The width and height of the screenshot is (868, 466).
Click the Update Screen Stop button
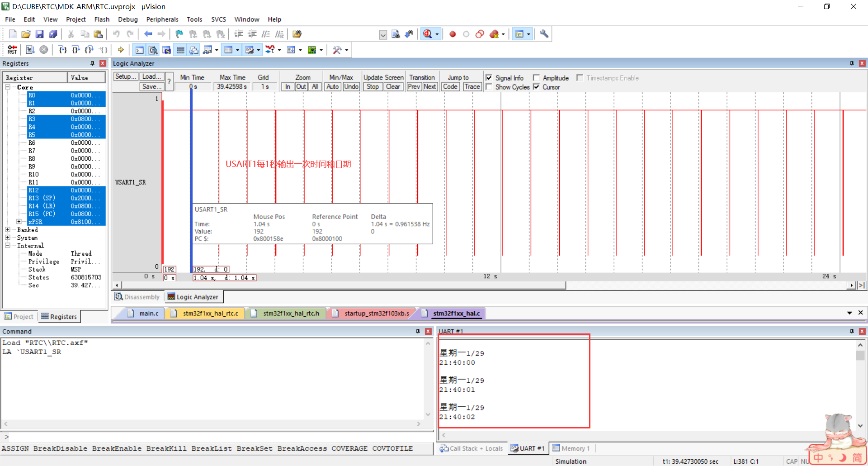click(373, 86)
